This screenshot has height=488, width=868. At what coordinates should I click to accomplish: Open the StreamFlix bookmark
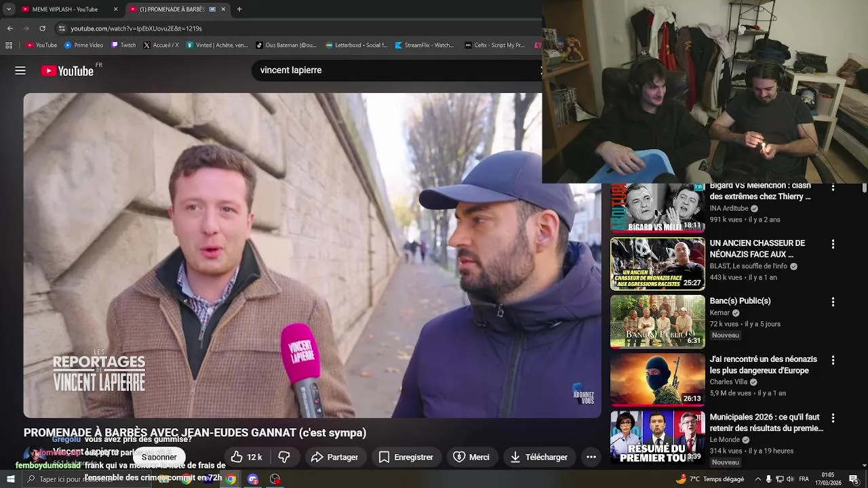[x=425, y=45]
